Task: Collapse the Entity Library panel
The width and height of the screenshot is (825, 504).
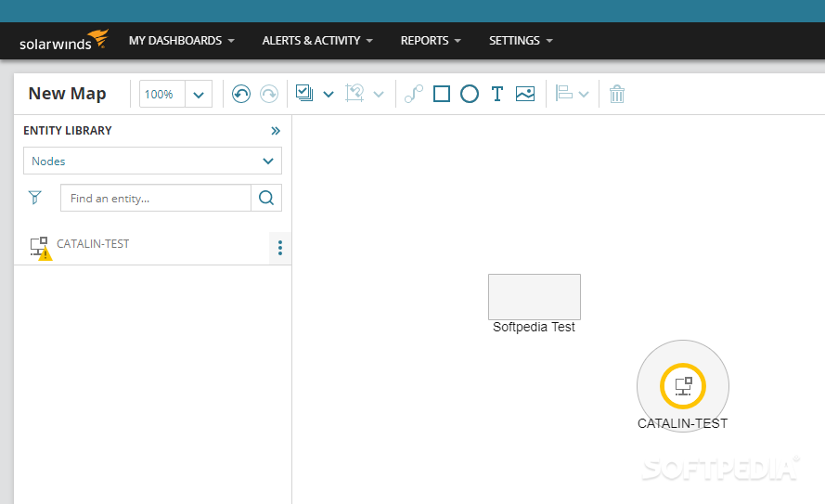Action: pyautogui.click(x=276, y=131)
